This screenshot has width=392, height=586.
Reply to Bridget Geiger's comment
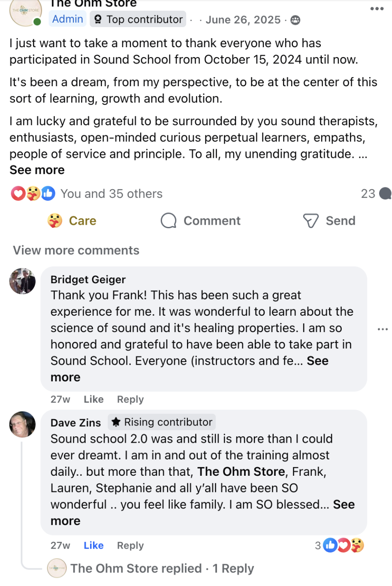130,399
